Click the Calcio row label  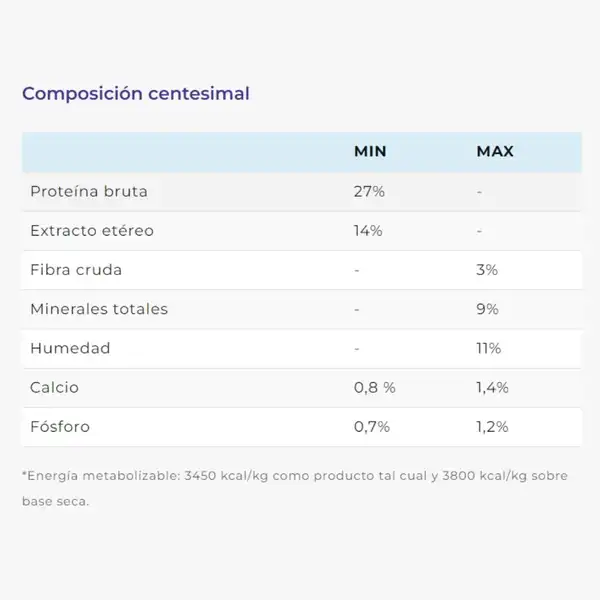pyautogui.click(x=54, y=388)
